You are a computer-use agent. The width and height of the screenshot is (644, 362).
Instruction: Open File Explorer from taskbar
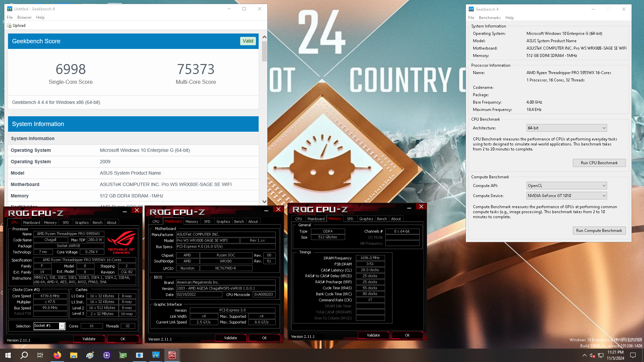point(74,355)
